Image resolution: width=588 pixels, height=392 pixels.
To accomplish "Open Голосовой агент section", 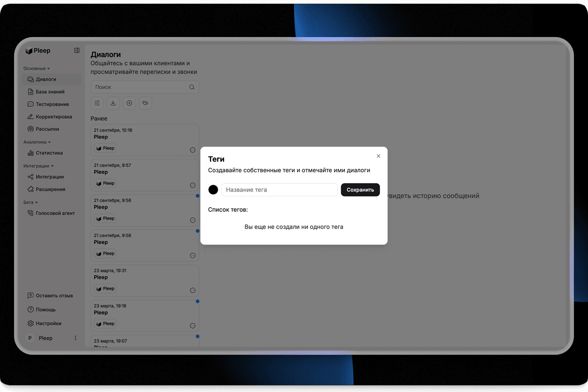I will coord(55,213).
